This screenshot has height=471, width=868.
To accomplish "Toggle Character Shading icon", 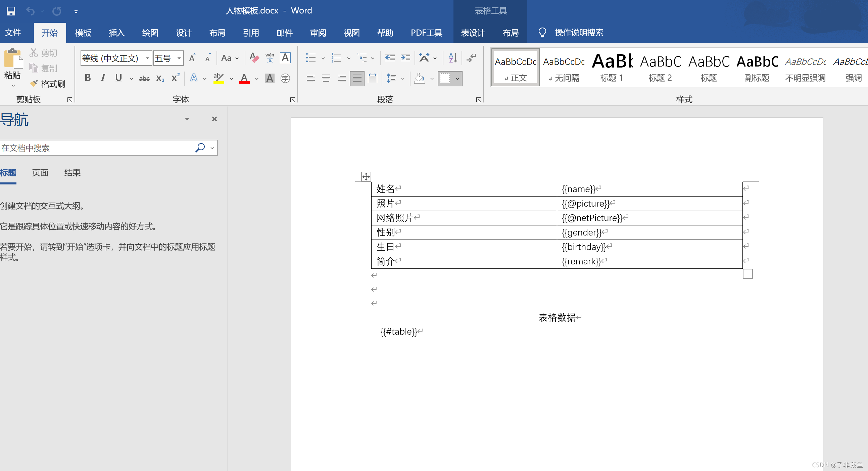I will point(270,78).
